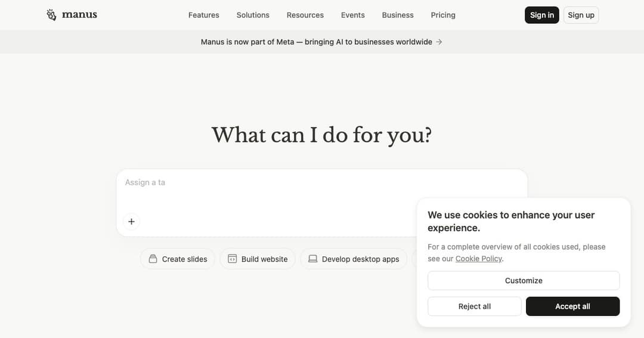This screenshot has width=644, height=338.
Task: Click the Manus hand logo icon
Action: [51, 15]
